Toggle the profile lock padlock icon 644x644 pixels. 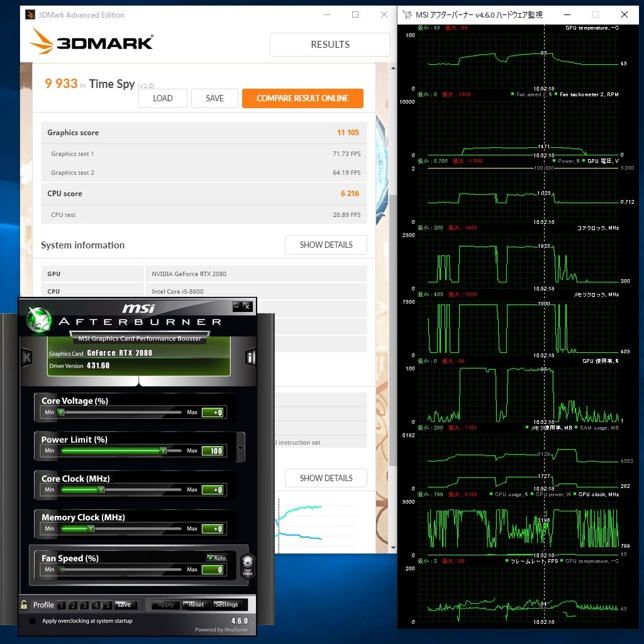[x=25, y=604]
